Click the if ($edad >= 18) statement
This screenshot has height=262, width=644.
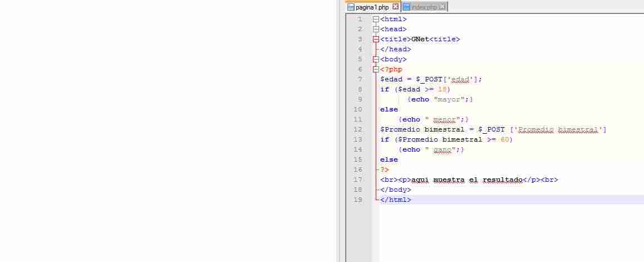tap(415, 90)
